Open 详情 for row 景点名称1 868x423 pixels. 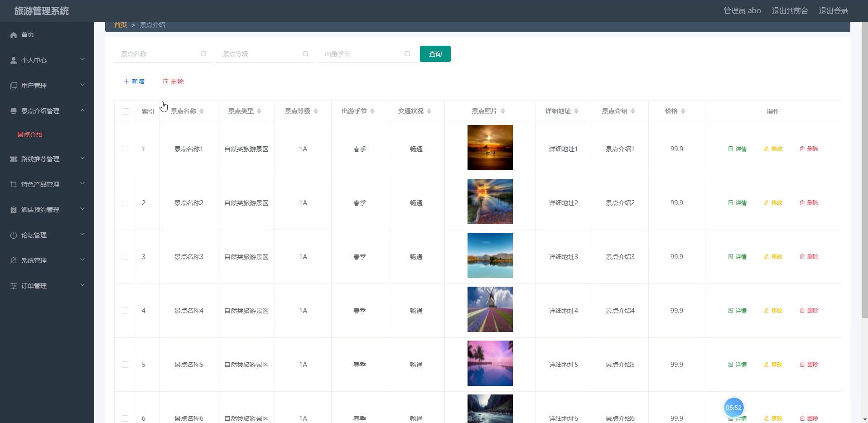738,149
